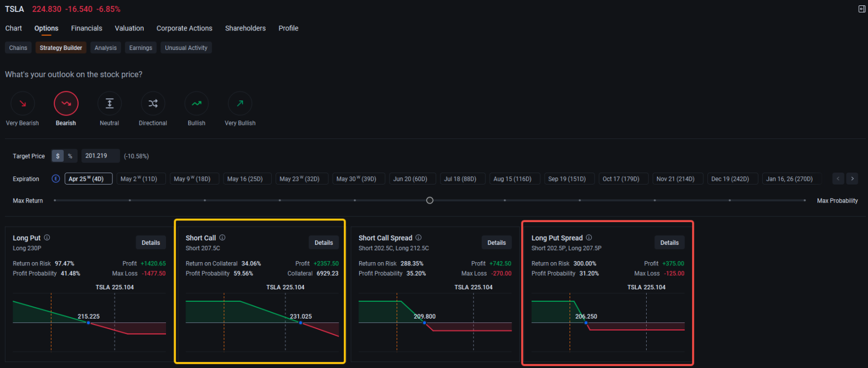Click the Target Price input field
The width and height of the screenshot is (868, 368).
click(101, 156)
